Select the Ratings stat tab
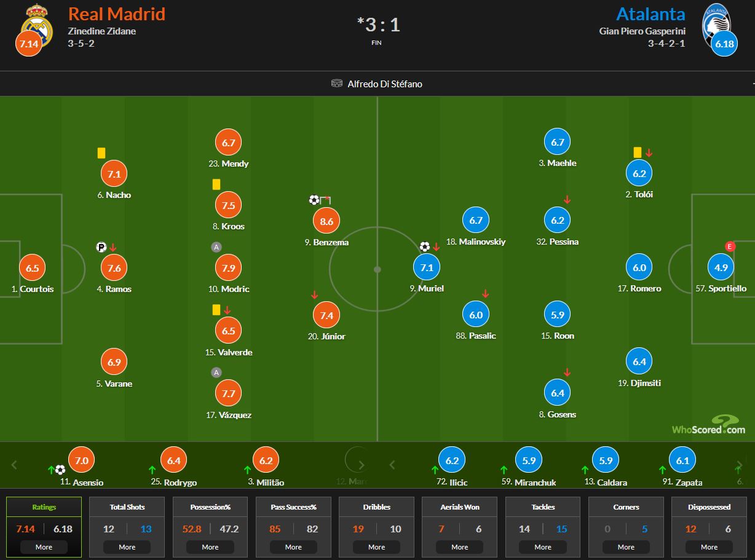Viewport: 755px width, 560px height. [44, 527]
